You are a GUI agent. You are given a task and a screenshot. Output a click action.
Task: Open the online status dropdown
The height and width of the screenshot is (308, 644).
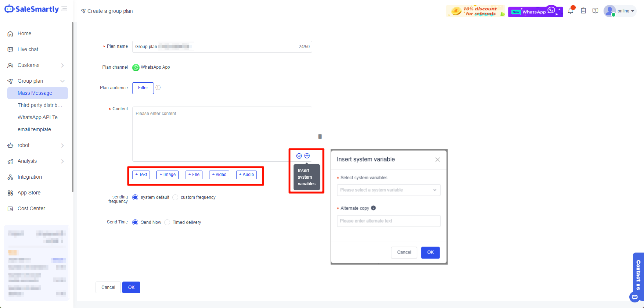(625, 11)
